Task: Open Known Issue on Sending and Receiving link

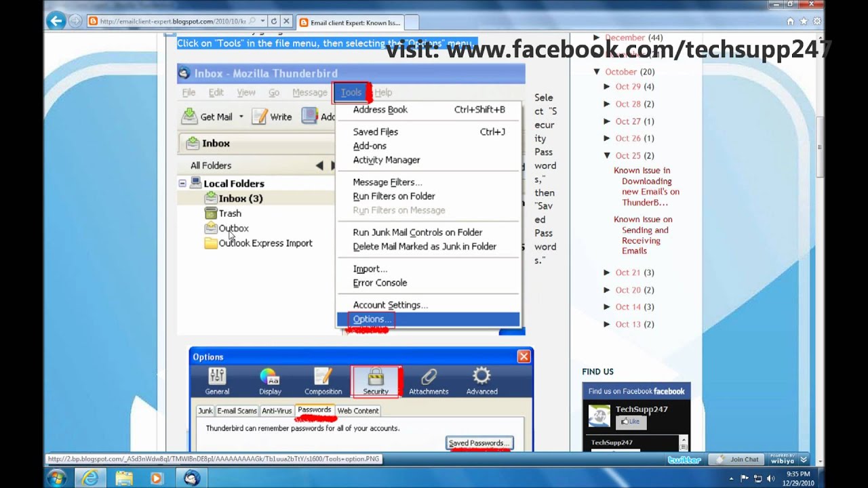Action: pos(643,235)
